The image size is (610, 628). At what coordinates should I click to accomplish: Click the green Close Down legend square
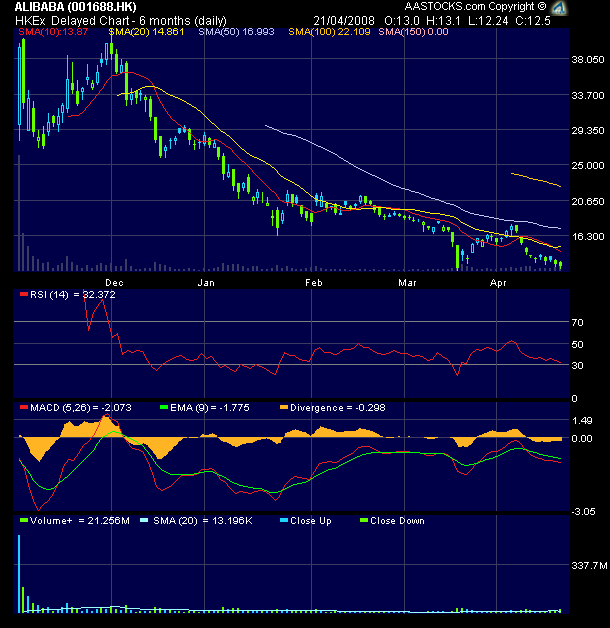pyautogui.click(x=363, y=521)
